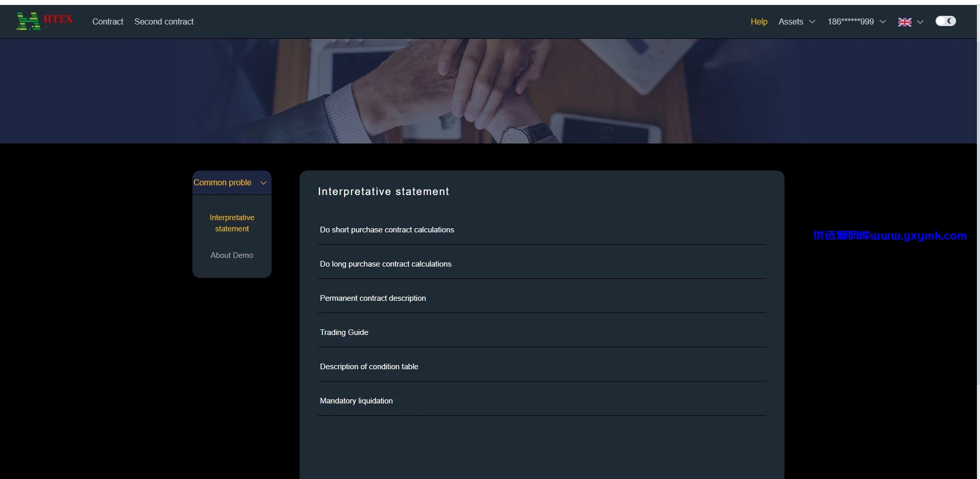Image resolution: width=980 pixels, height=479 pixels.
Task: Open the Contract menu item
Action: click(x=108, y=21)
